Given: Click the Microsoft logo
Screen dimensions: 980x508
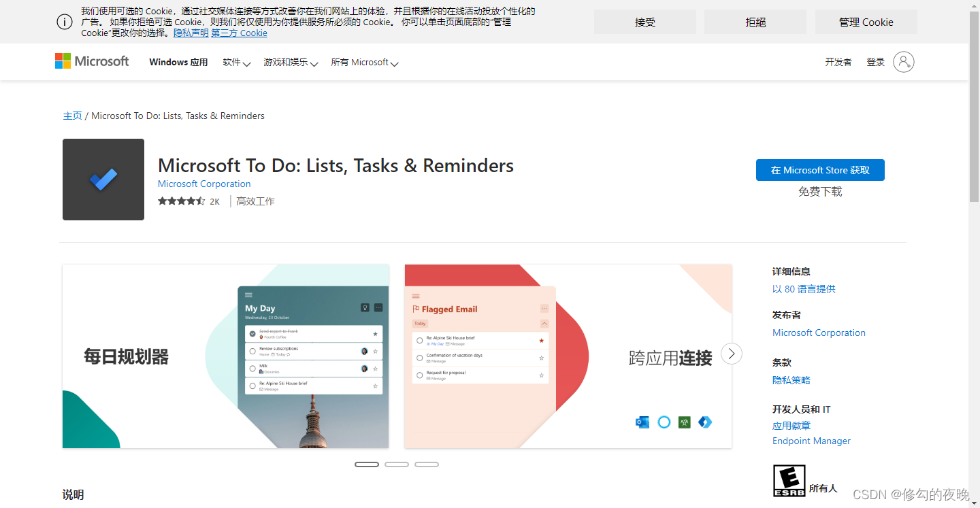Looking at the screenshot, I should pyautogui.click(x=92, y=61).
